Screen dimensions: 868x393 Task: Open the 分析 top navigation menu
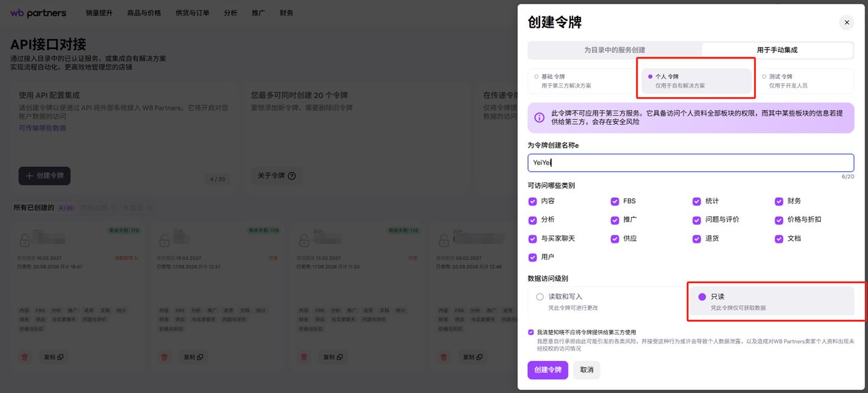[230, 13]
